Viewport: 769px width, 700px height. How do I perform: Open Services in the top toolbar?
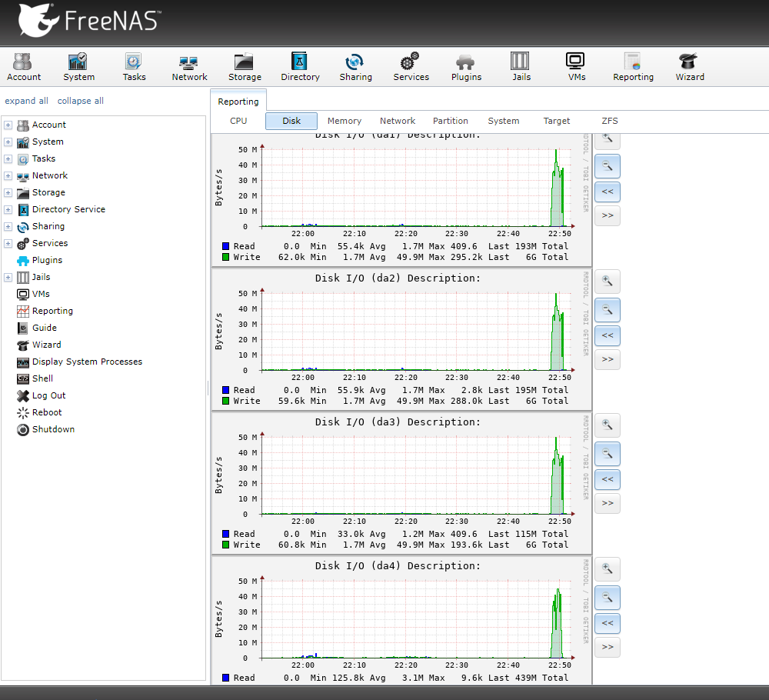pyautogui.click(x=411, y=67)
